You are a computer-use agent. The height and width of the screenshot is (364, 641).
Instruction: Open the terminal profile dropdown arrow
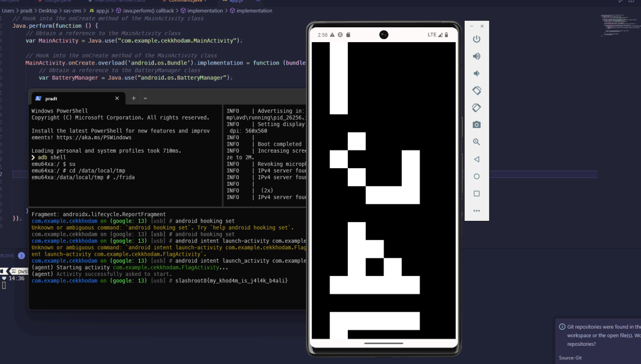coord(145,98)
